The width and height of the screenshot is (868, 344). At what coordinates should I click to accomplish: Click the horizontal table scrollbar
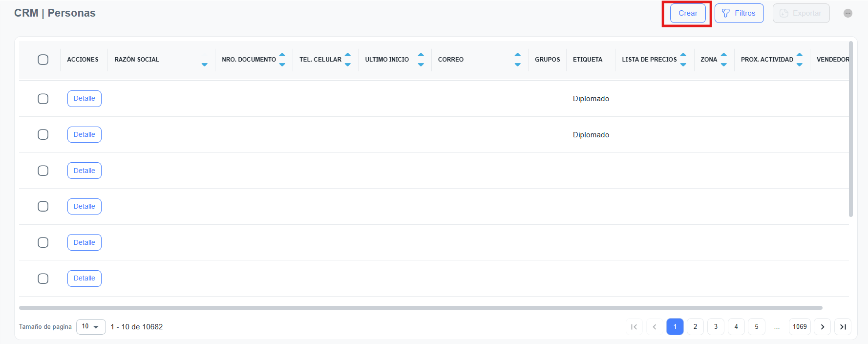pos(420,308)
